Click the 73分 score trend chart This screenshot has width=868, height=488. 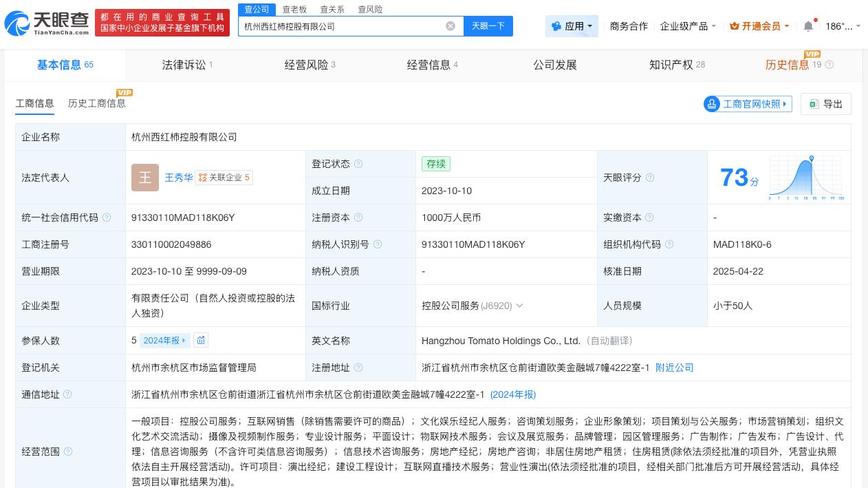pos(805,178)
